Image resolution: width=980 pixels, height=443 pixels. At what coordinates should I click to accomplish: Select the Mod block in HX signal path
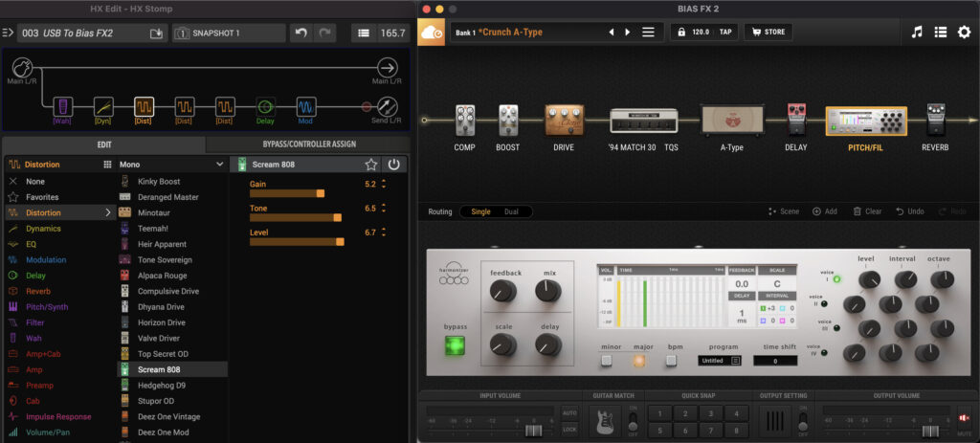click(x=305, y=106)
